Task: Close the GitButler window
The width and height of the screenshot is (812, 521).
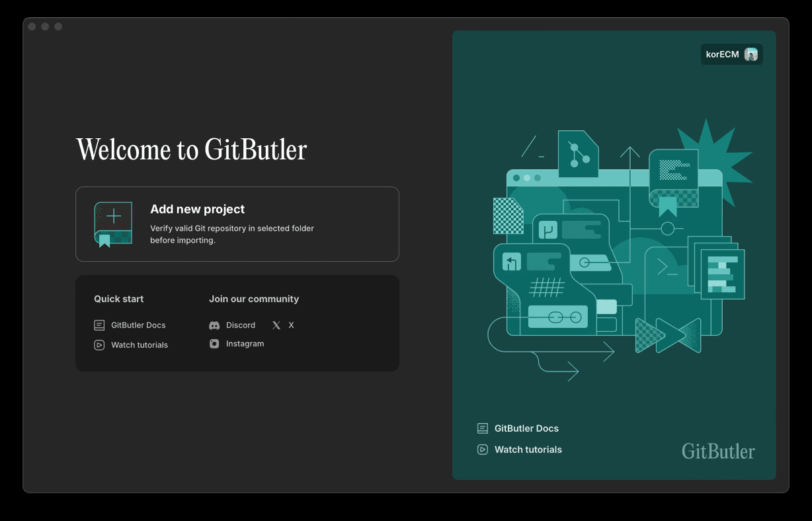Action: point(32,26)
